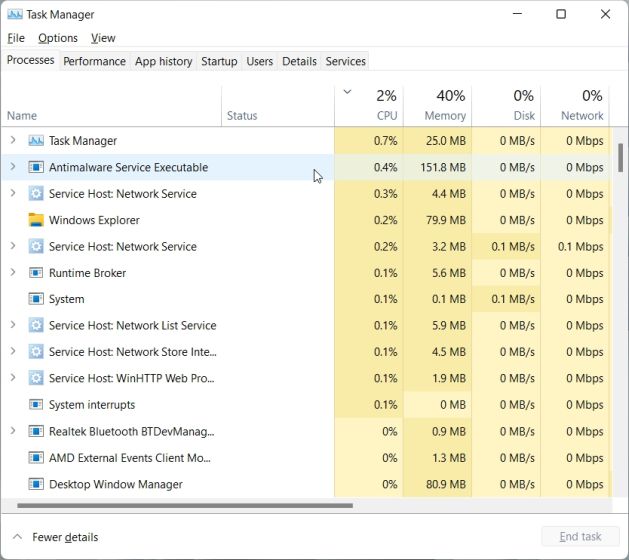The width and height of the screenshot is (629, 560).
Task: Open the Options menu
Action: (x=57, y=38)
